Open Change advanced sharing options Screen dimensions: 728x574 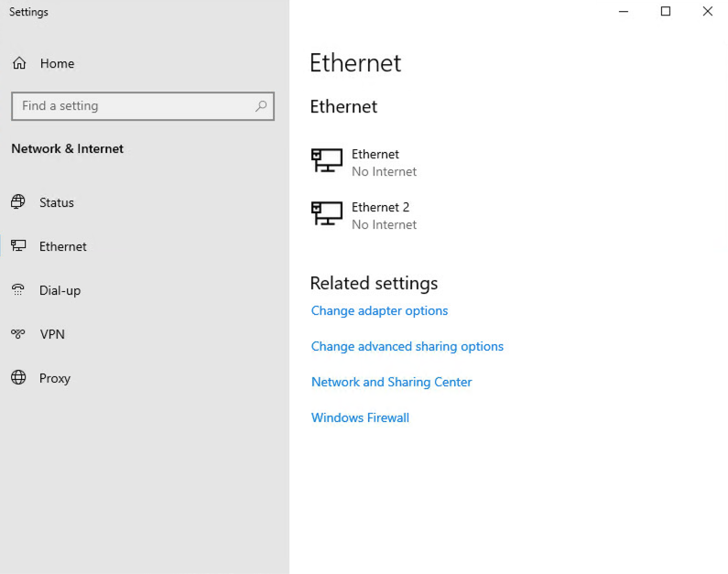point(407,346)
